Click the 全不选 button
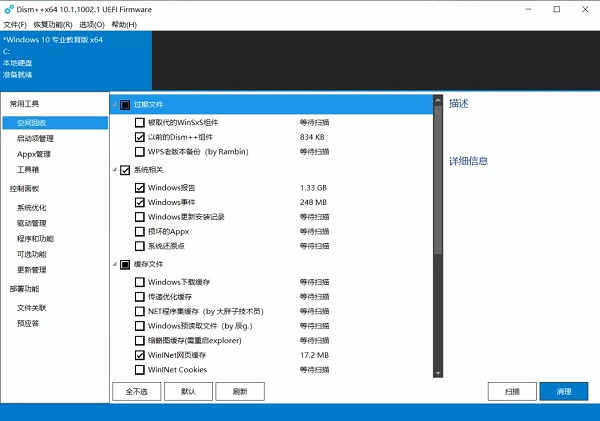 (137, 391)
